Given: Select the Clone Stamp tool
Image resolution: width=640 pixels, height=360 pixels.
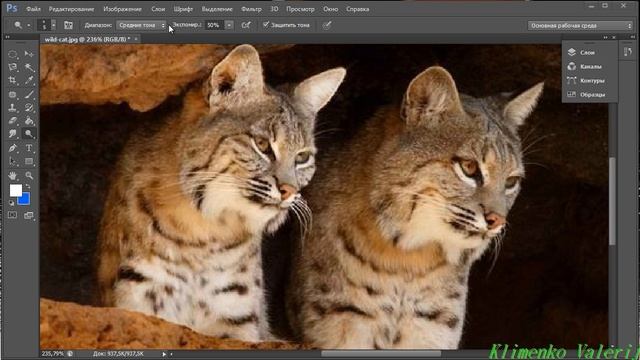Looking at the screenshot, I should point(13,108).
